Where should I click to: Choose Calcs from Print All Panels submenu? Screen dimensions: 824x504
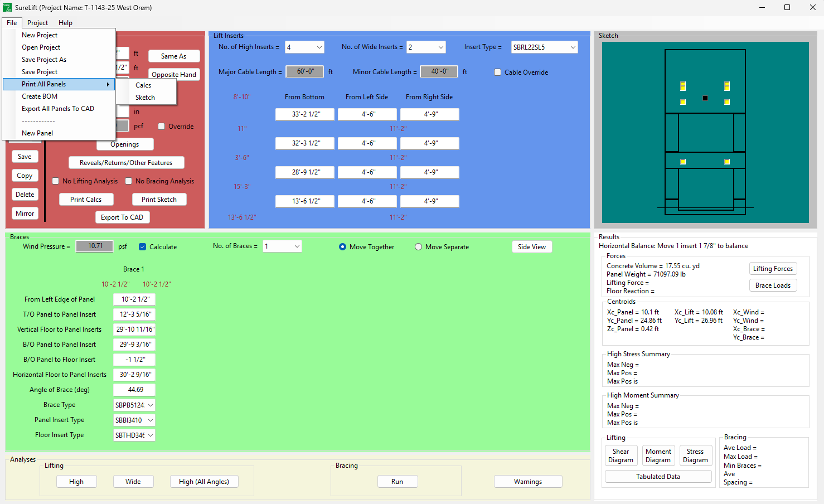[x=143, y=85]
